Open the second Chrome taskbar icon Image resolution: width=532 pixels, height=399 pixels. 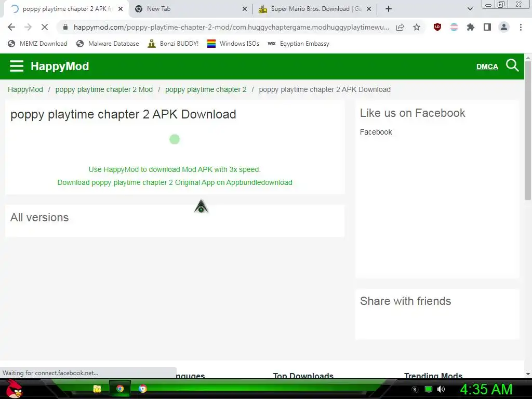click(142, 389)
